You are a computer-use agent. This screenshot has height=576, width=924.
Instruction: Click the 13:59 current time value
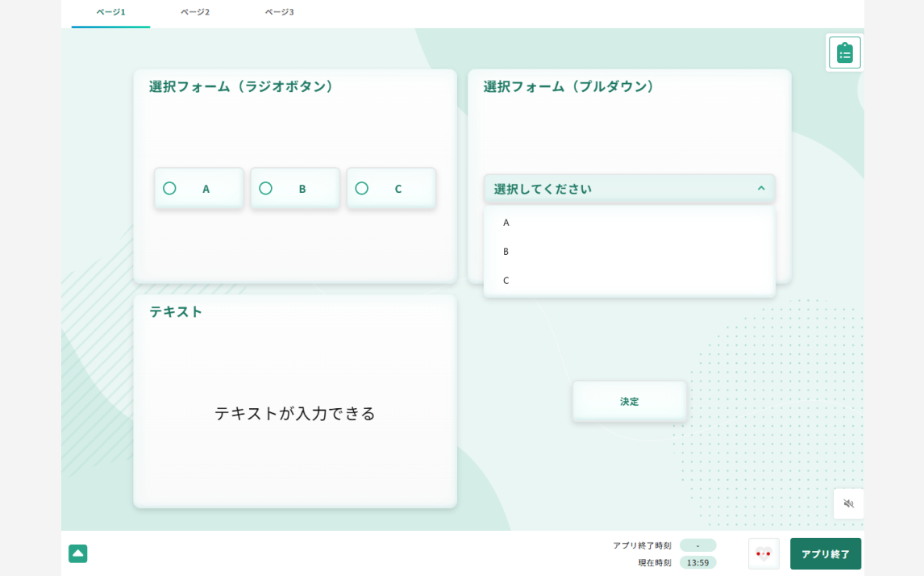point(697,562)
